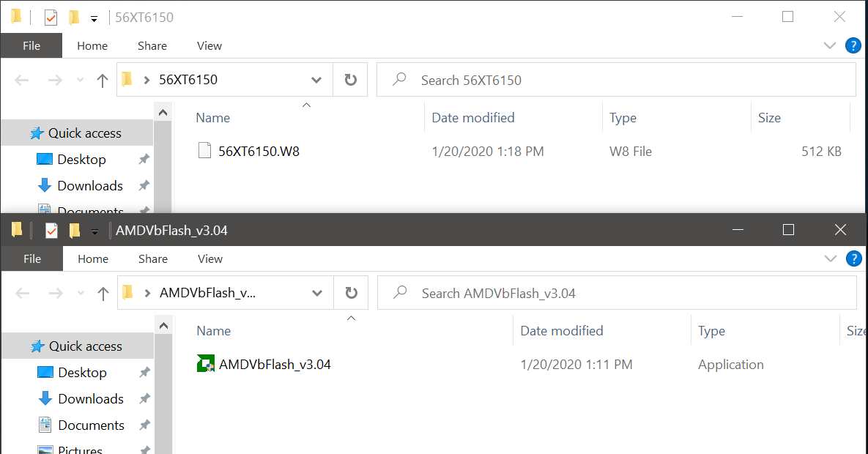Screen dimensions: 868x454
Task: Open Help in the AMDVbFlash_v3.04 window
Action: click(x=853, y=258)
